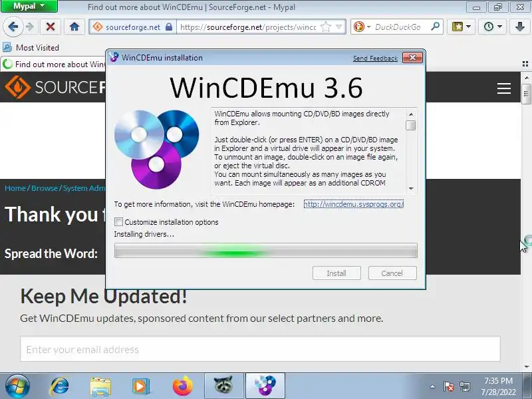The image size is (532, 399).
Task: Click the browser forward arrow
Action: click(30, 27)
